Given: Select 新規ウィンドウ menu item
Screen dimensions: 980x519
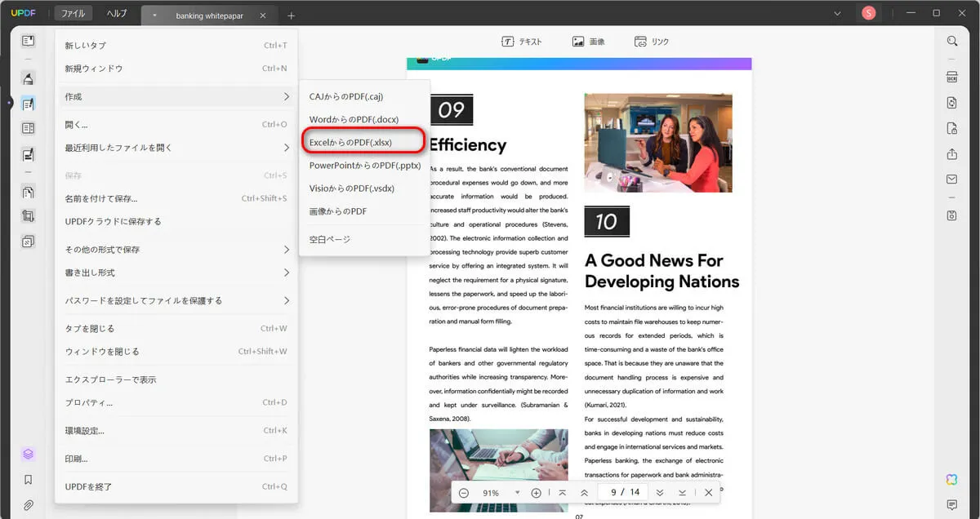Looking at the screenshot, I should tap(176, 69).
